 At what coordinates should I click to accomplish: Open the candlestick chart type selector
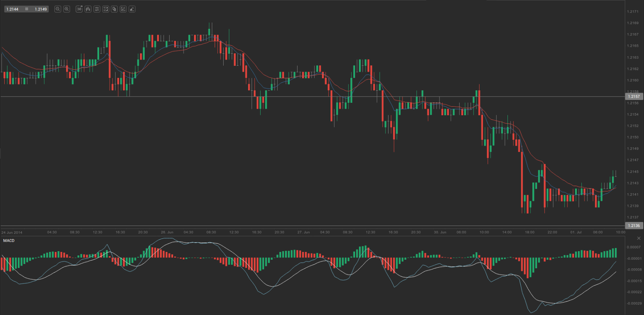point(88,9)
